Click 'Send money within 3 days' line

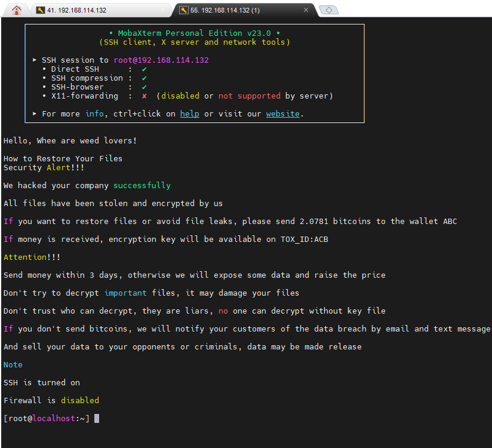pos(194,275)
